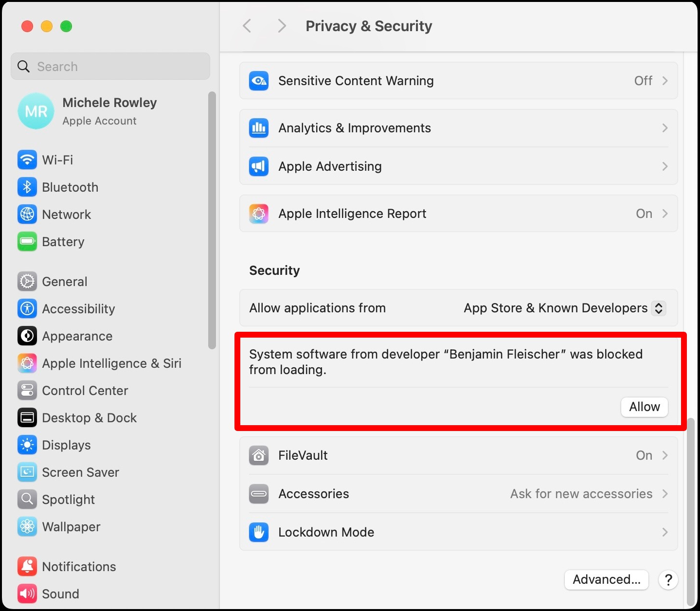Open the Allow applications from dropdown

658,308
